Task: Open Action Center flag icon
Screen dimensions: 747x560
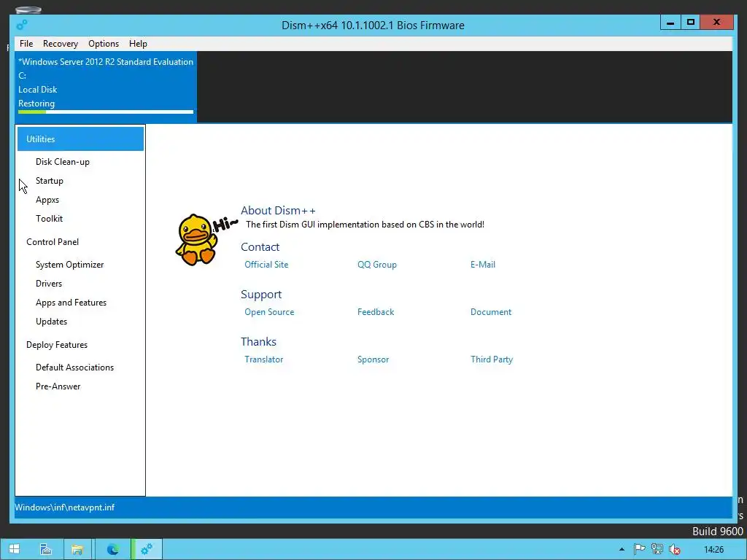Action: [x=639, y=550]
